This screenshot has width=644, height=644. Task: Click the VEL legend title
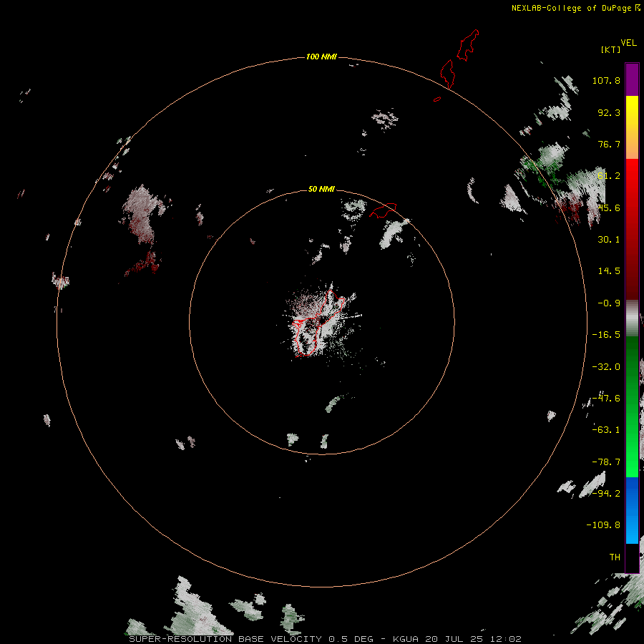628,43
